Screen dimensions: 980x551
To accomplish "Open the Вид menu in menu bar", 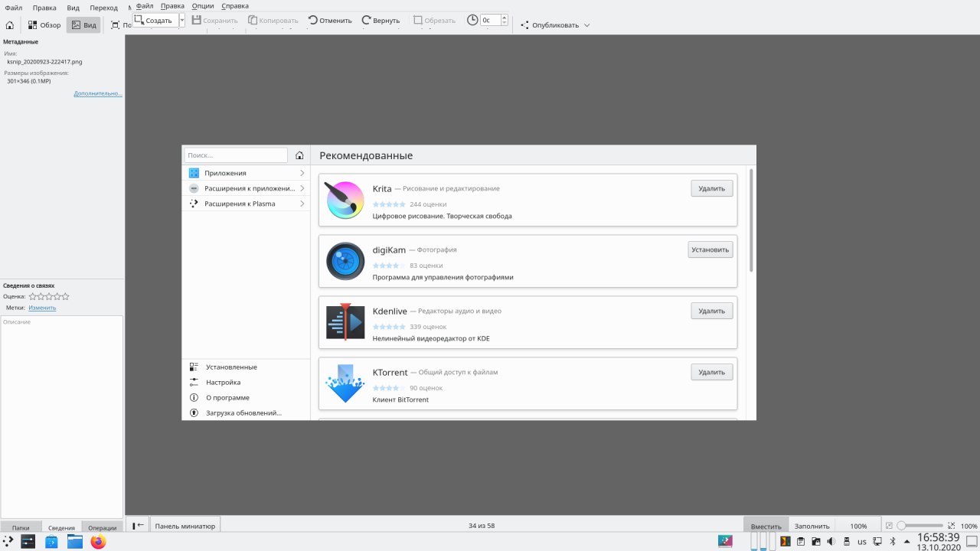I will pyautogui.click(x=73, y=8).
